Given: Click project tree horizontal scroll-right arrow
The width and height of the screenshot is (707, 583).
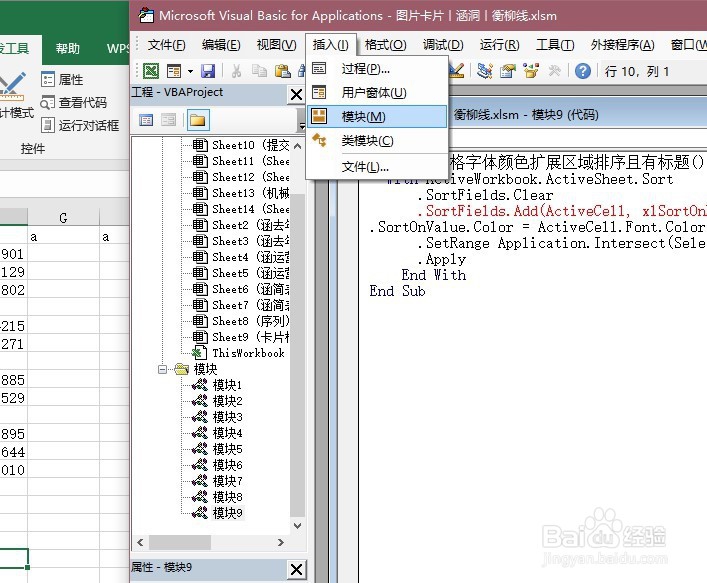Looking at the screenshot, I should coord(281,542).
